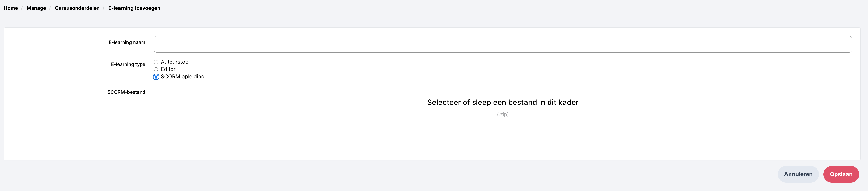This screenshot has height=191, width=868.
Task: Click the 'Selecteer of sleep een bestand' upload text
Action: 502,102
